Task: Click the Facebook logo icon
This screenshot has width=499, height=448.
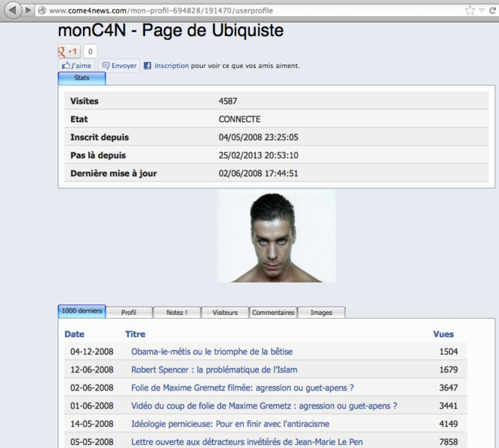Action: [147, 66]
